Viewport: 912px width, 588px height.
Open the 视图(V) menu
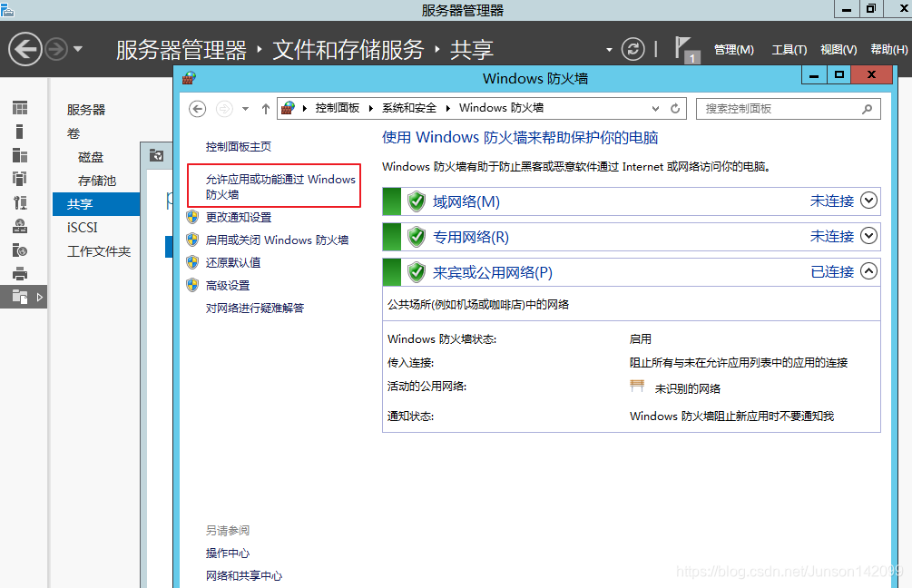[x=838, y=50]
